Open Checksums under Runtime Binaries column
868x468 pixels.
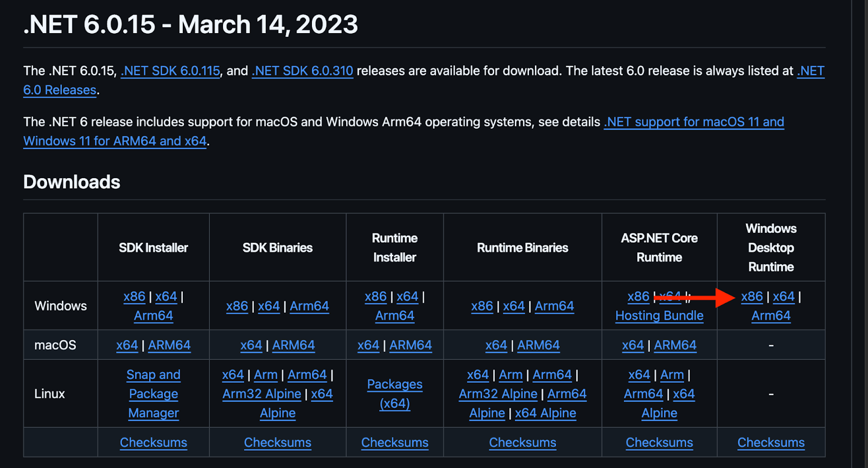point(523,442)
